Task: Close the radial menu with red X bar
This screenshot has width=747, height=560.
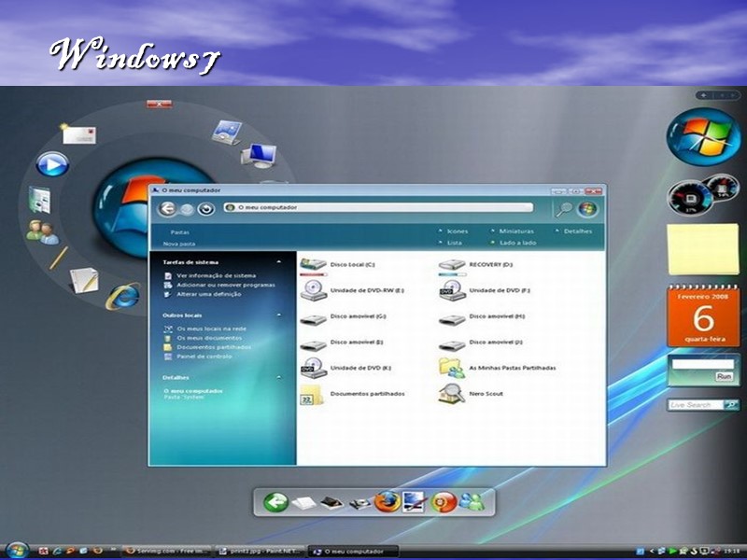Action: 159,104
